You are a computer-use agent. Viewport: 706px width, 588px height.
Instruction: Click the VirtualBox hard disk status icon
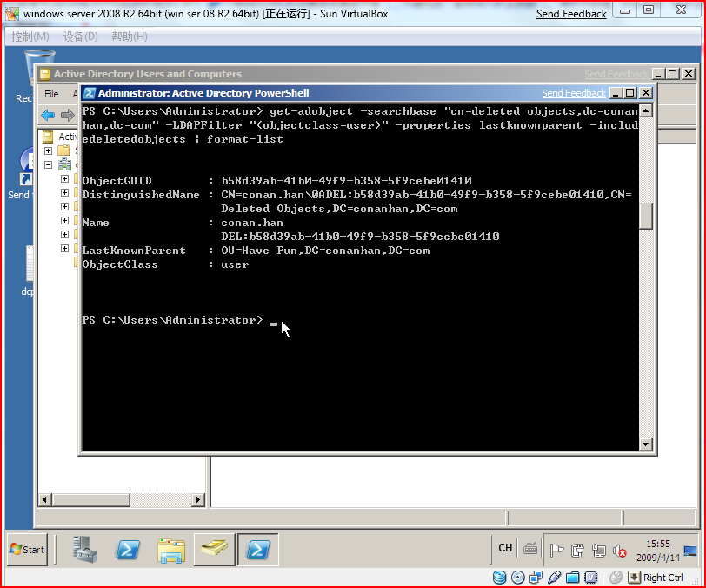tap(499, 578)
